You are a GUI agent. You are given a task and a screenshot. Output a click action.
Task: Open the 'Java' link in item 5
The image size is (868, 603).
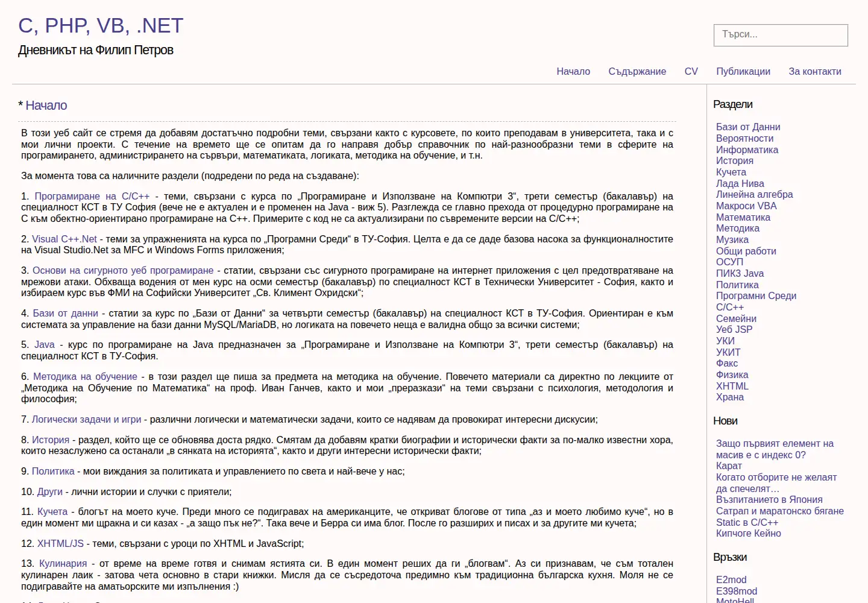click(x=45, y=344)
